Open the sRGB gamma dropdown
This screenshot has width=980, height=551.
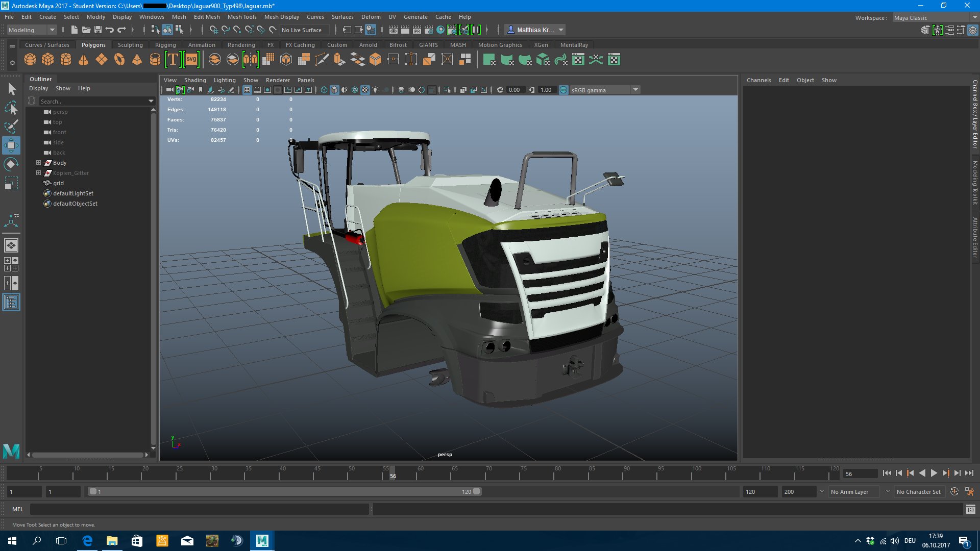[635, 90]
